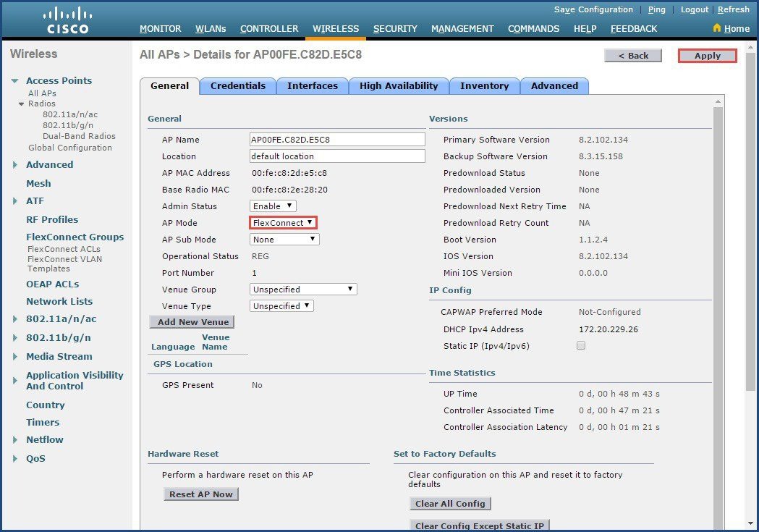Click the Refresh link
The height and width of the screenshot is (532, 759).
click(x=734, y=9)
